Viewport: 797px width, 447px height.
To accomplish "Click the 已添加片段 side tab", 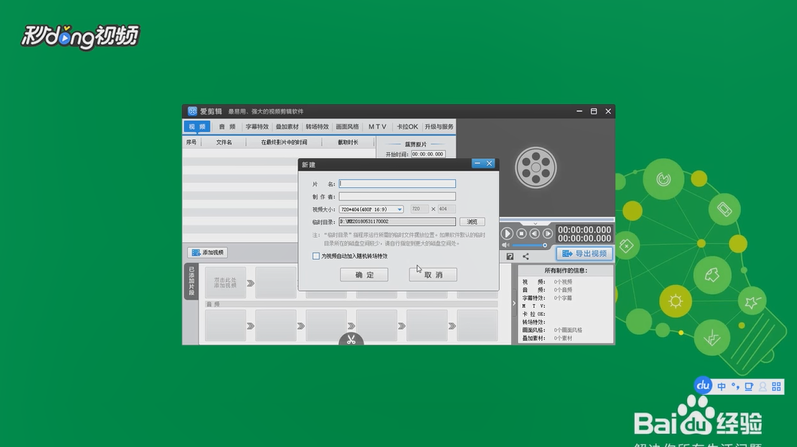I will (x=192, y=281).
